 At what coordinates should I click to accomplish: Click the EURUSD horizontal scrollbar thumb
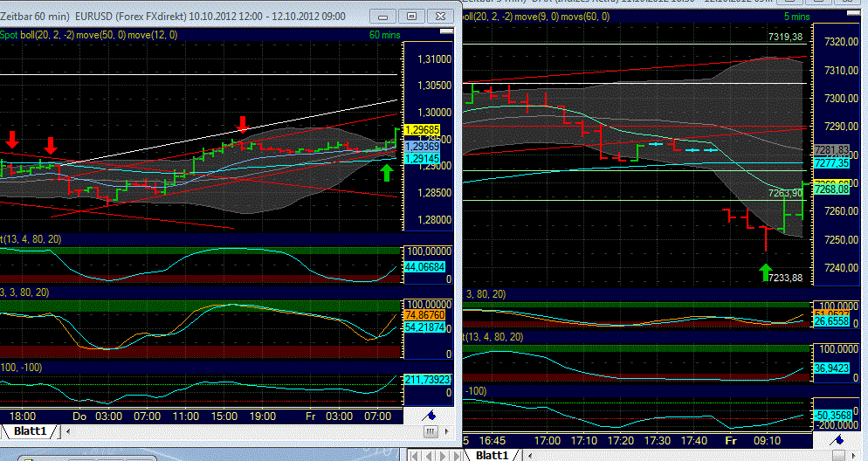(431, 431)
